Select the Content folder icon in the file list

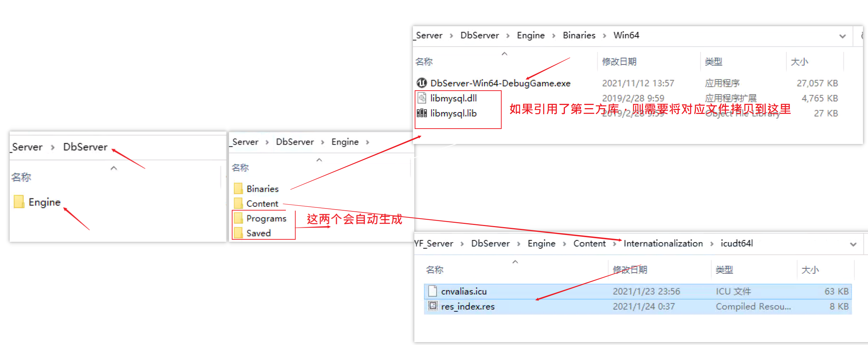pos(238,203)
